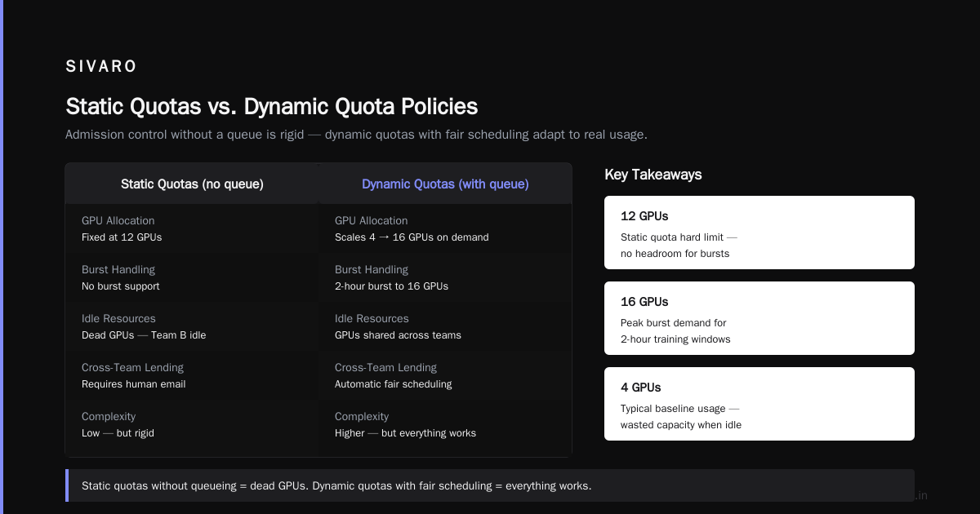Click the 'Key Takeaways' heading
Viewport: 980px width, 514px height.
(x=653, y=175)
